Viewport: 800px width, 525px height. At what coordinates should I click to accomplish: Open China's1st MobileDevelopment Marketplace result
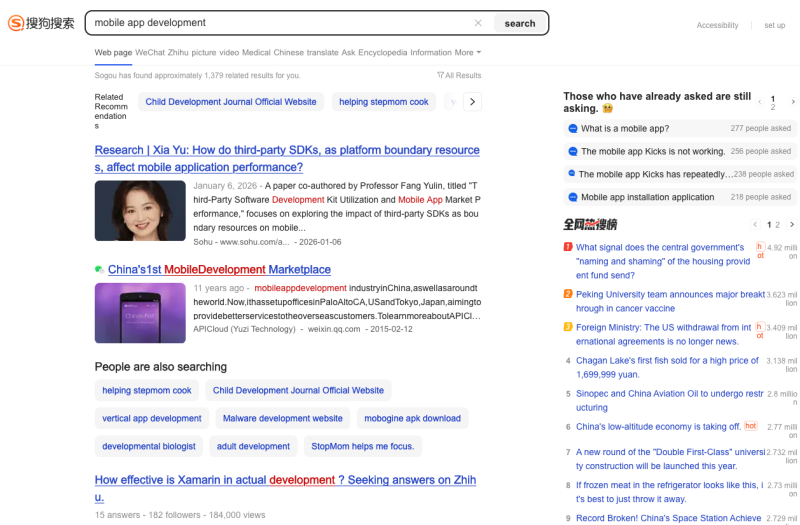(219, 269)
